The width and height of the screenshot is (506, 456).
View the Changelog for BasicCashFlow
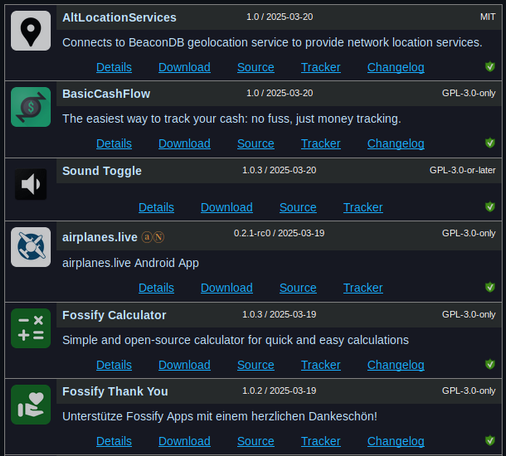(396, 144)
